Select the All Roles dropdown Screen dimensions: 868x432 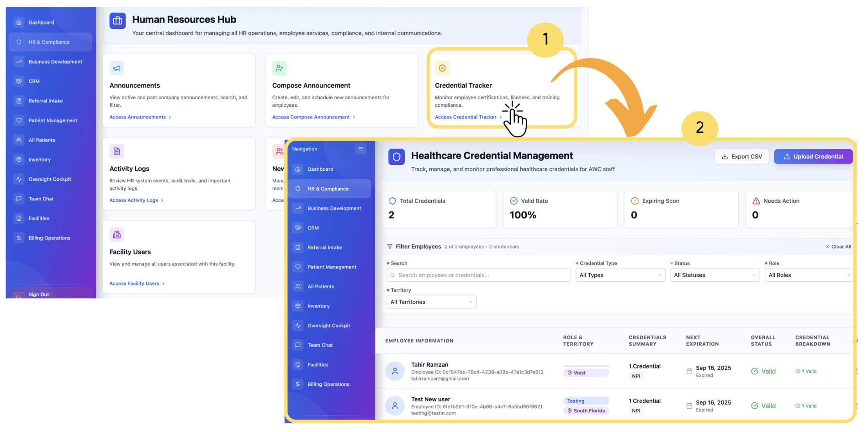tap(809, 275)
